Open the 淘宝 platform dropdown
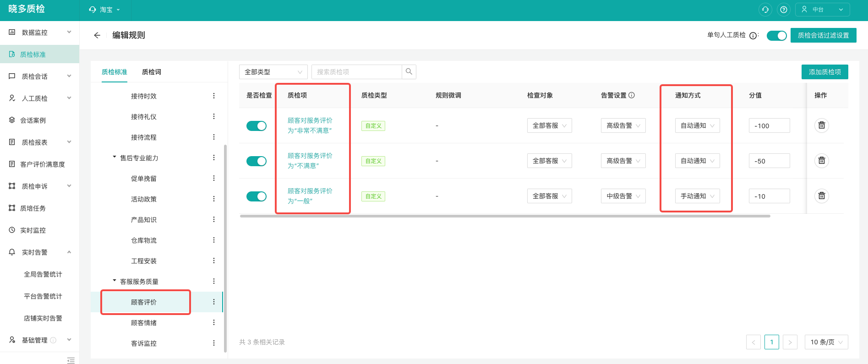 (x=105, y=10)
